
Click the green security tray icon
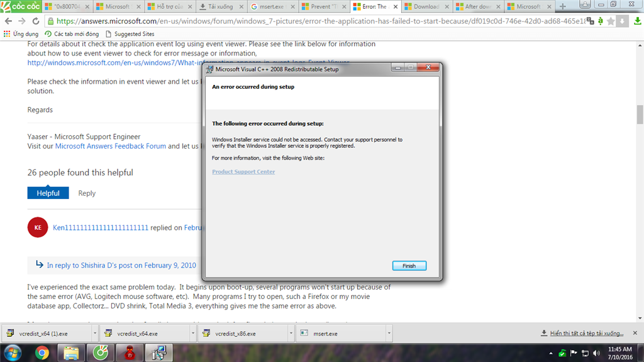click(x=562, y=353)
